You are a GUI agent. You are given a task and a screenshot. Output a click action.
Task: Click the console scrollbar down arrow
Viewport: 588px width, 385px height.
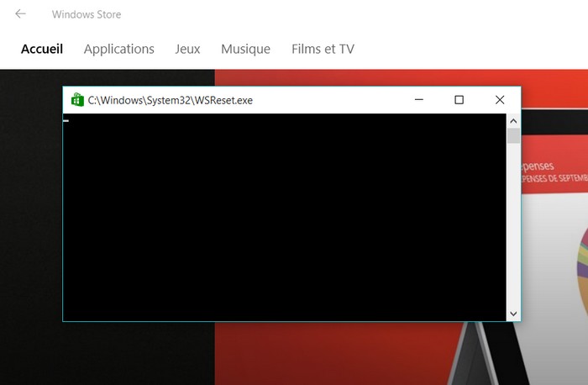[513, 314]
